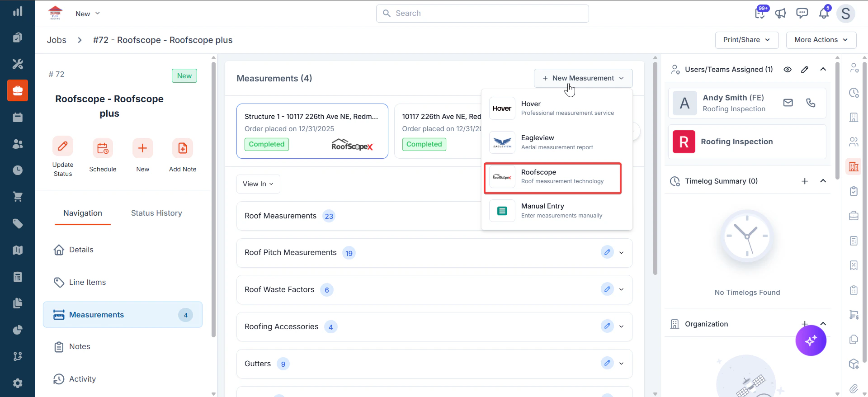Open the attachments paperclip in right rail
Viewport: 868px width, 397px height.
coord(854,388)
